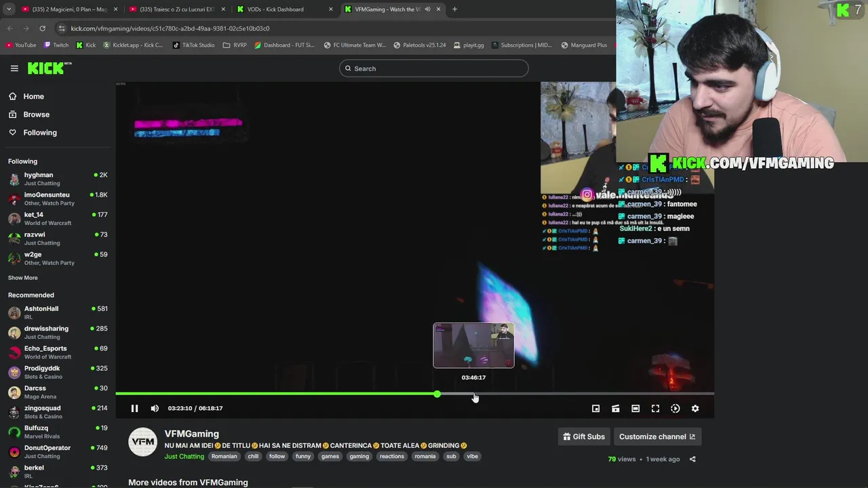Open the video settings gear

[695, 409]
